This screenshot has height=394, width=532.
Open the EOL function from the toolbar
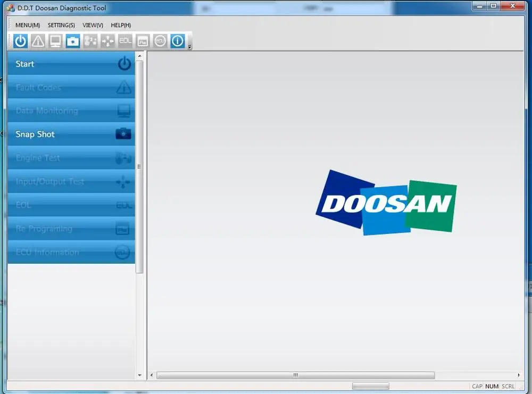[x=124, y=40]
